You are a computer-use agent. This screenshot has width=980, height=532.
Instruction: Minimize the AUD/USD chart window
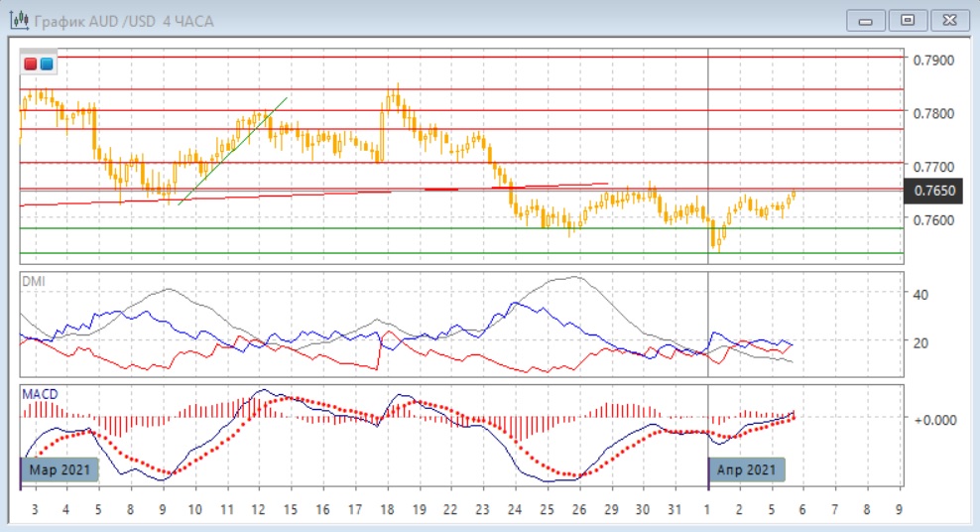click(x=866, y=20)
